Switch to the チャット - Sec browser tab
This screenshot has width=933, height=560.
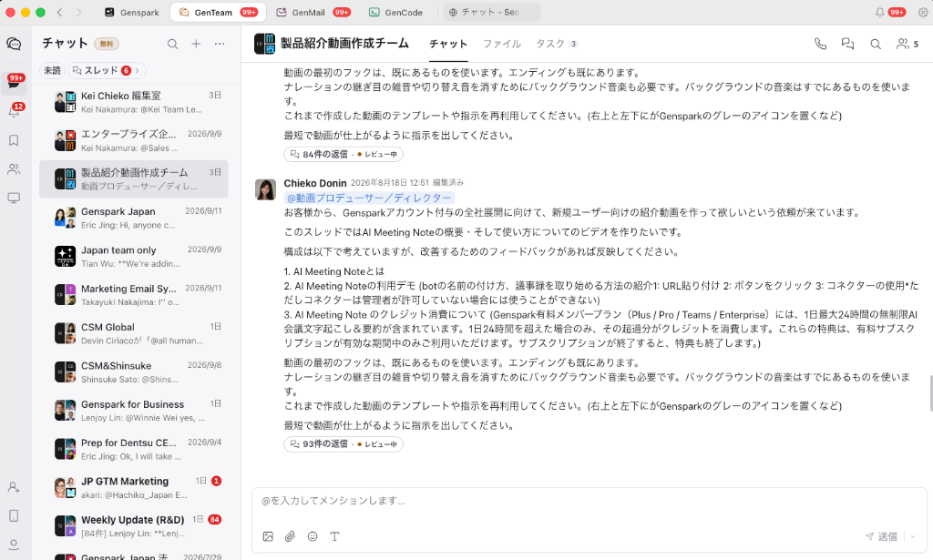(491, 12)
